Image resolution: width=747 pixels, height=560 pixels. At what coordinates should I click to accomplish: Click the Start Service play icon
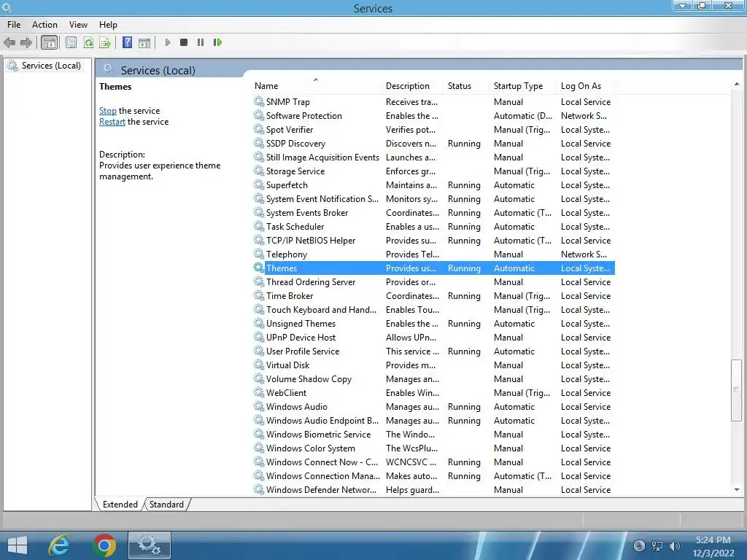167,42
